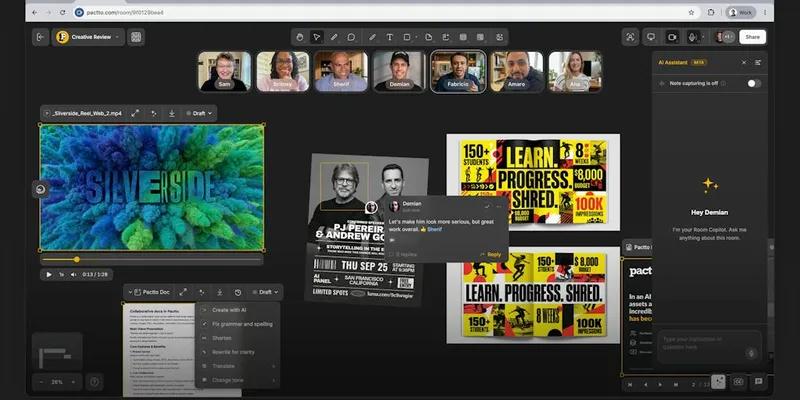Reload the browser page
The height and width of the screenshot is (400, 800).
[x=63, y=12]
